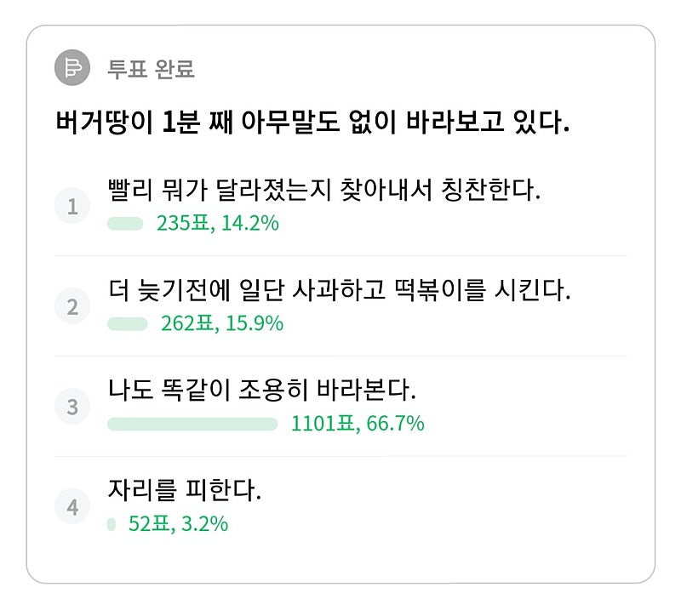
Task: Click the number 2 option badge
Action: click(x=72, y=306)
